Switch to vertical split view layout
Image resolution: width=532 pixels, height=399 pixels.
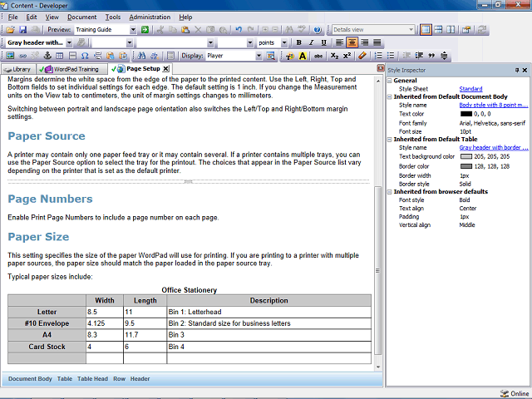[451, 30]
